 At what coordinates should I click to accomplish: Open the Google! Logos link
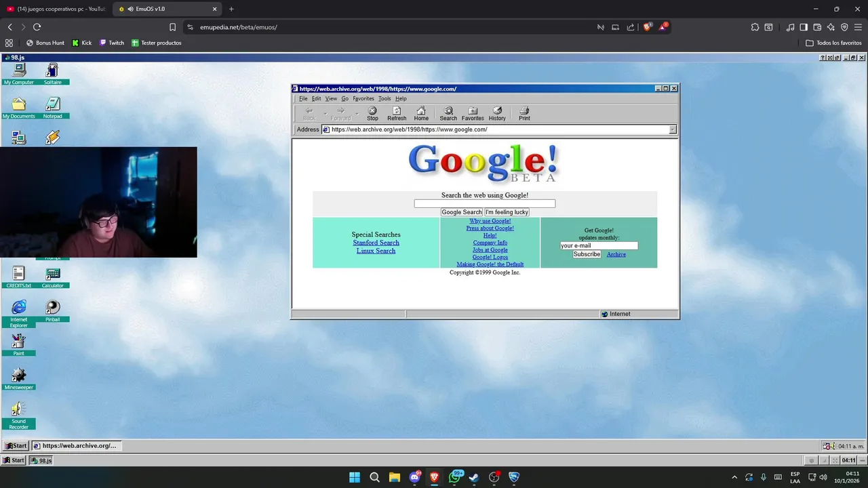[x=490, y=258]
